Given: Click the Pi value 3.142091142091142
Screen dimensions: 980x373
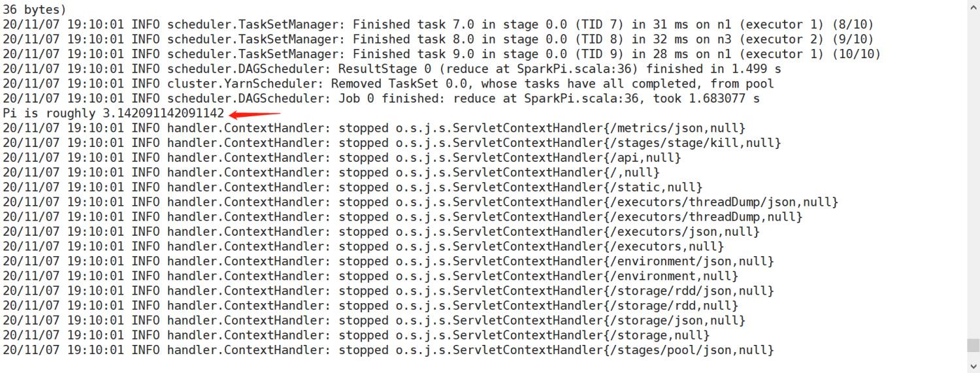Looking at the screenshot, I should (163, 114).
